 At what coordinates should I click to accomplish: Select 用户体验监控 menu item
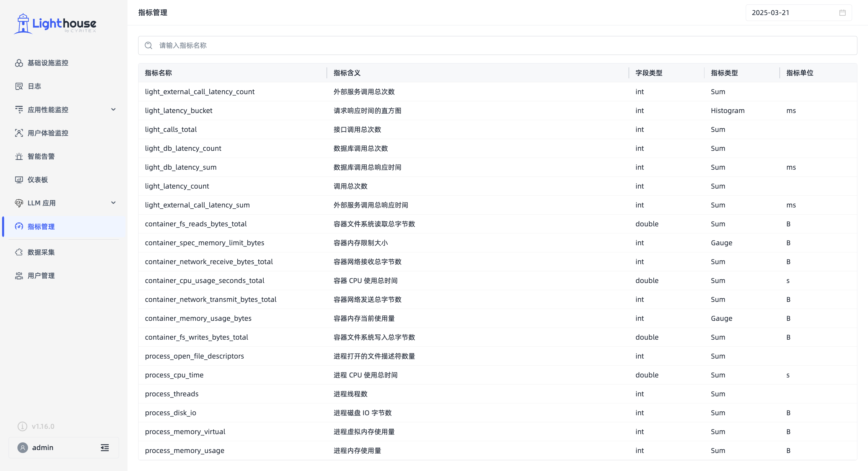[x=48, y=133]
